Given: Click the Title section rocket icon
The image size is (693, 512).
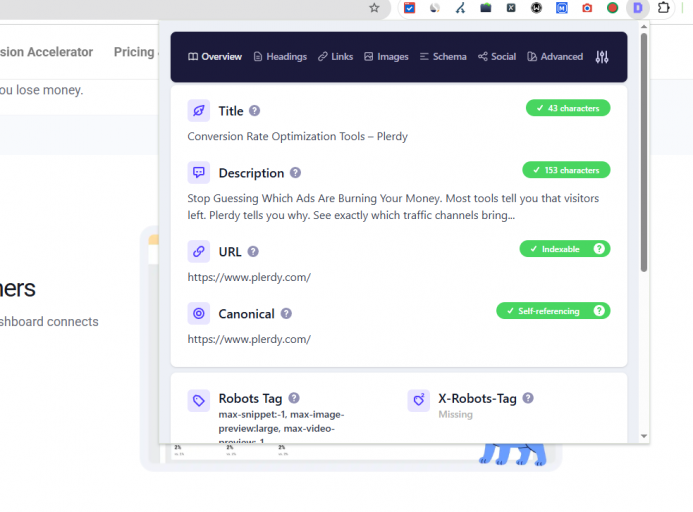Looking at the screenshot, I should (199, 111).
